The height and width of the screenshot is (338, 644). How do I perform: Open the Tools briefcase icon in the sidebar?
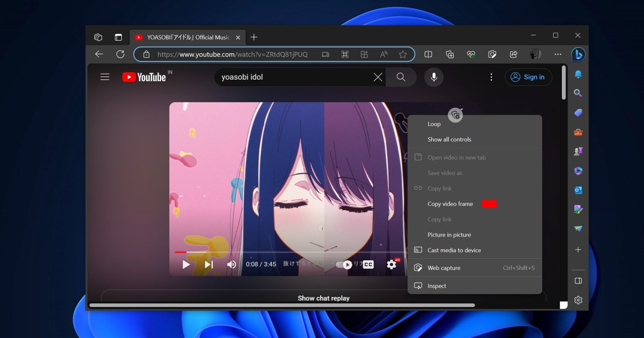point(578,133)
